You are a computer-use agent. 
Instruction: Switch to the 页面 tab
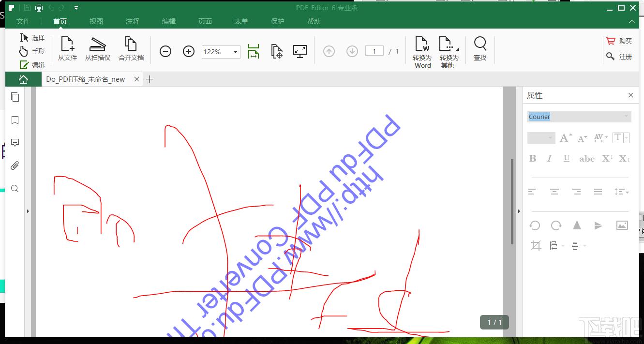click(x=205, y=21)
